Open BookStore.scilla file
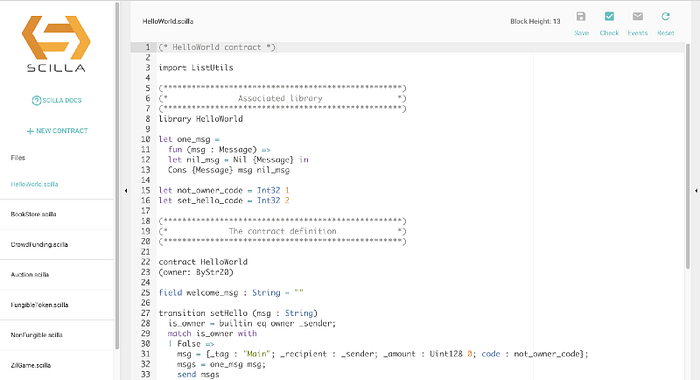700x380 pixels. point(33,214)
